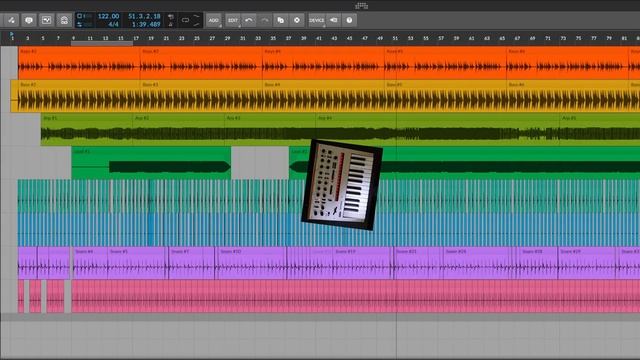Open the DEVICE menu button
The width and height of the screenshot is (640, 360).
[x=317, y=20]
